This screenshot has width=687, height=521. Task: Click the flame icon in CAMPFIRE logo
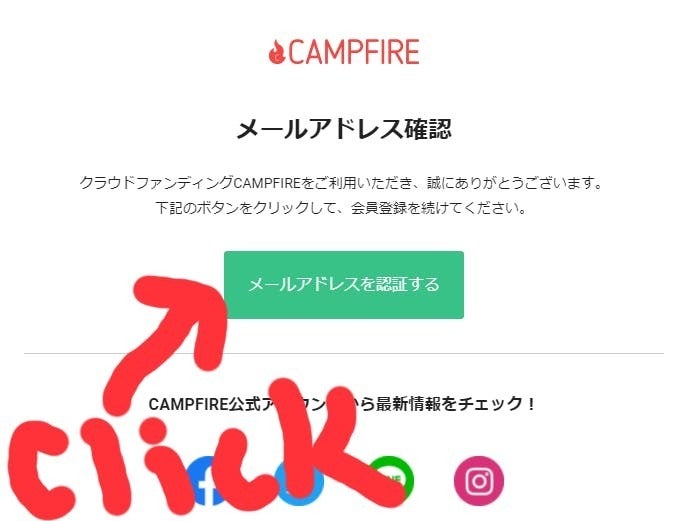(x=277, y=52)
